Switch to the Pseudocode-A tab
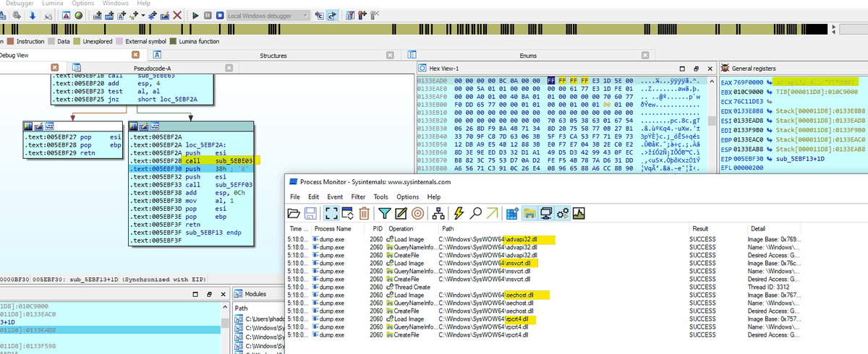 pos(153,68)
